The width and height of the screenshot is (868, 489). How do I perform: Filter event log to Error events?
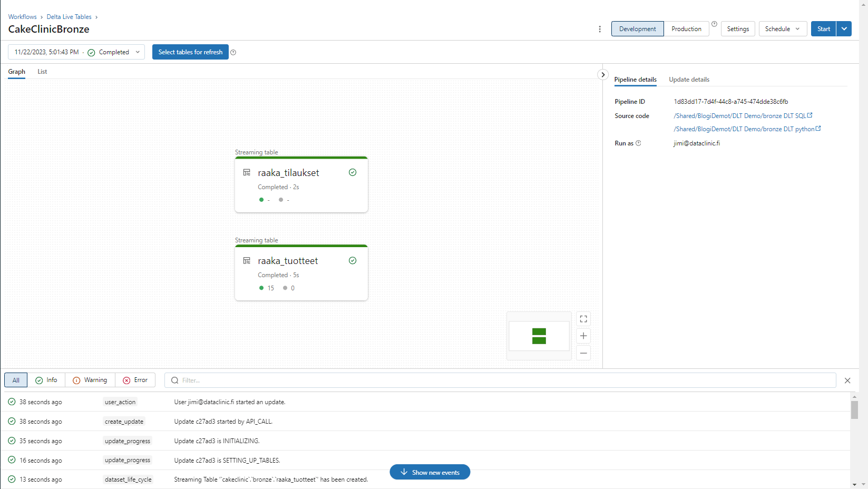[135, 380]
